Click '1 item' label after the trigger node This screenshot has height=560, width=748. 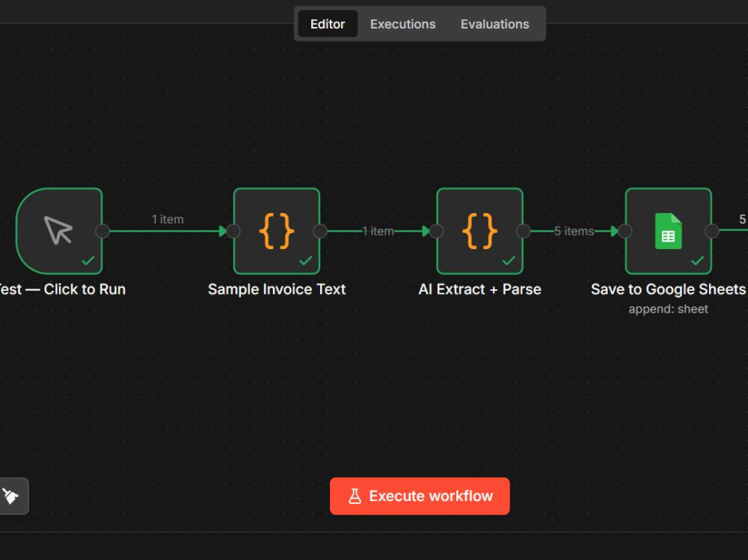point(168,219)
